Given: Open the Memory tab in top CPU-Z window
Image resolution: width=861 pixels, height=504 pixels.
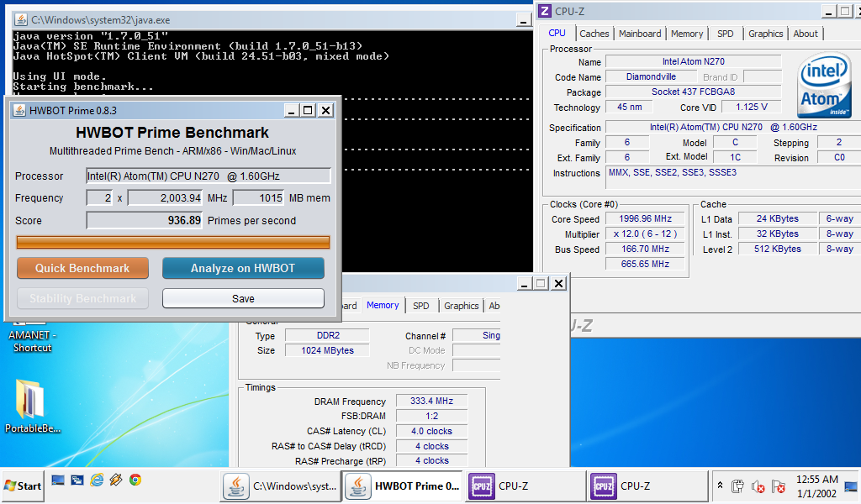Looking at the screenshot, I should [687, 34].
